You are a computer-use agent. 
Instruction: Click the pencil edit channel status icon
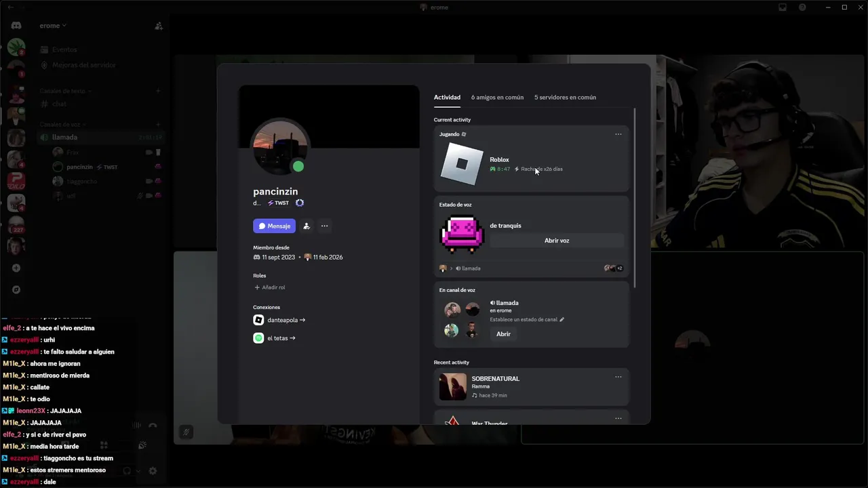tap(561, 319)
